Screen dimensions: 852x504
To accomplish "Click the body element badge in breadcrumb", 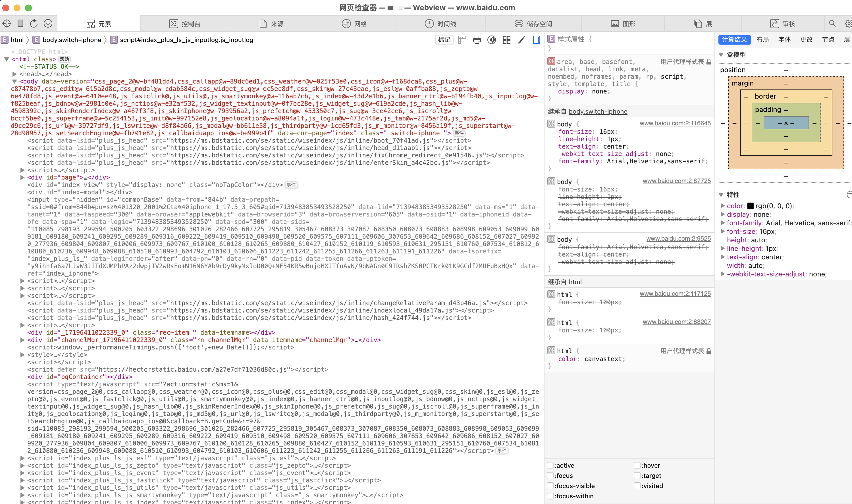I will click(x=36, y=40).
